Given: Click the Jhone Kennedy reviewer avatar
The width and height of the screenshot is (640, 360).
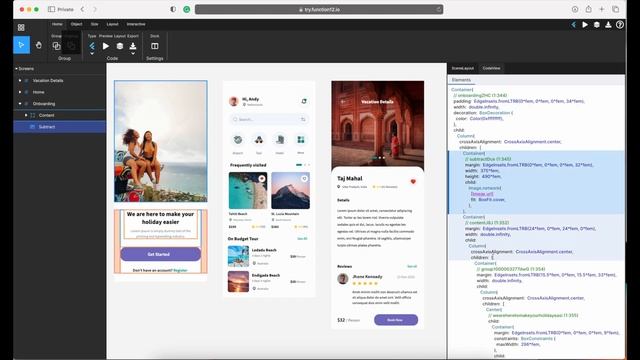Looking at the screenshot, I should point(342,279).
